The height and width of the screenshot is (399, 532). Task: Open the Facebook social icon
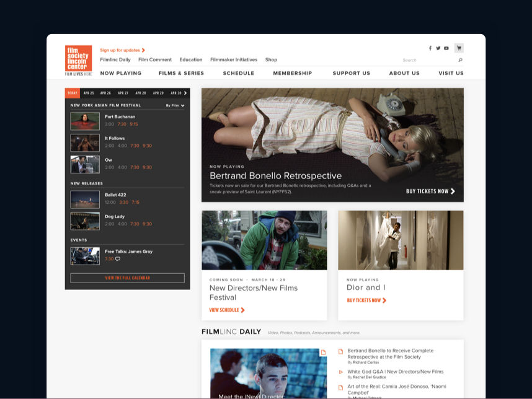(430, 48)
